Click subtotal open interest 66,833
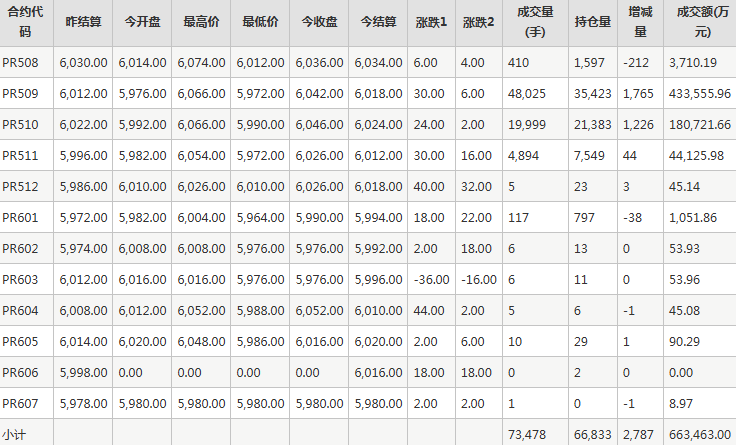 (592, 435)
